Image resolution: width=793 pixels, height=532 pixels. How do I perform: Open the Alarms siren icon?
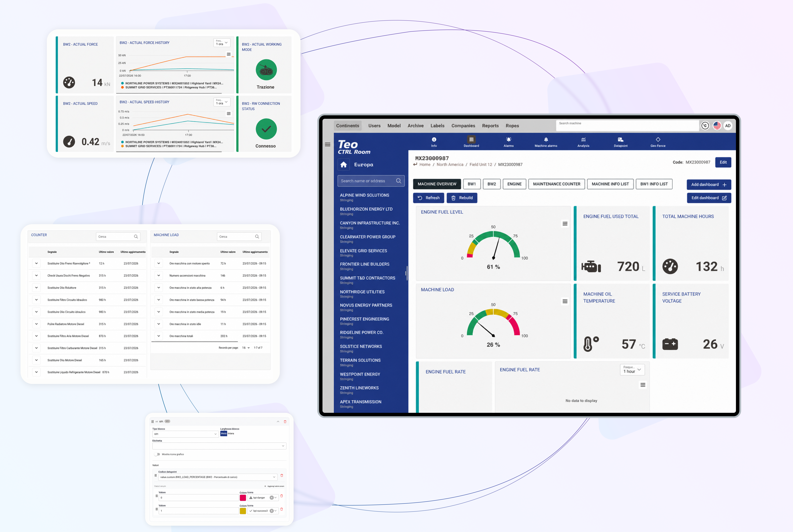508,139
